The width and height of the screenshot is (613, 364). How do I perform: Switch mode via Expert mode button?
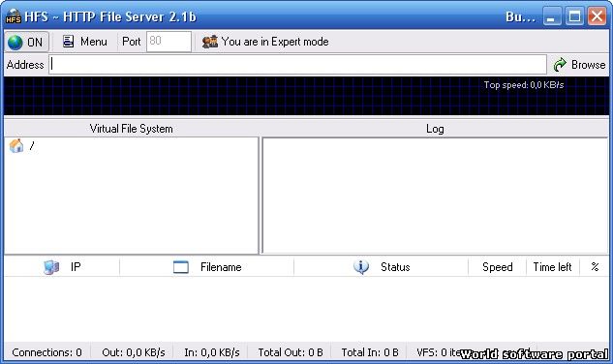click(265, 42)
